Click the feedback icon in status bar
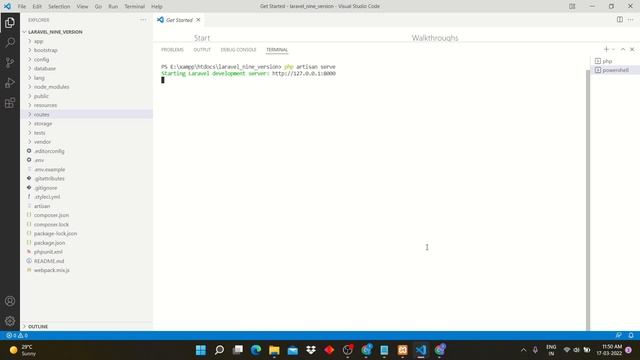Screen dimensions: 640x360 click(x=619, y=336)
